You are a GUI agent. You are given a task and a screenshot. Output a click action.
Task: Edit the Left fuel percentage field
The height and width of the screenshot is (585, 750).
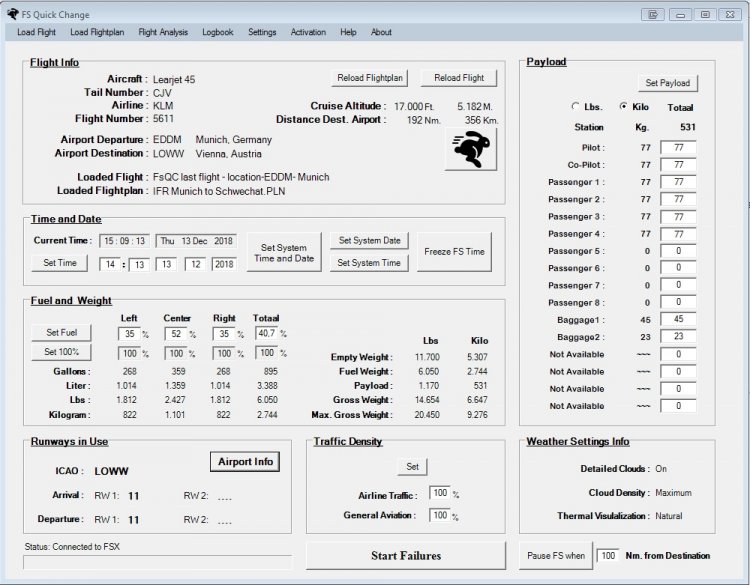coord(129,333)
